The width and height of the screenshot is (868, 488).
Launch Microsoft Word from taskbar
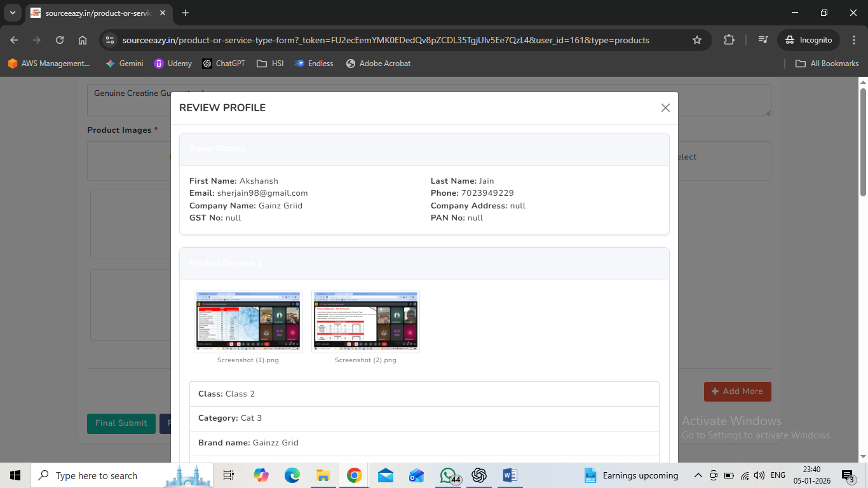(x=510, y=475)
